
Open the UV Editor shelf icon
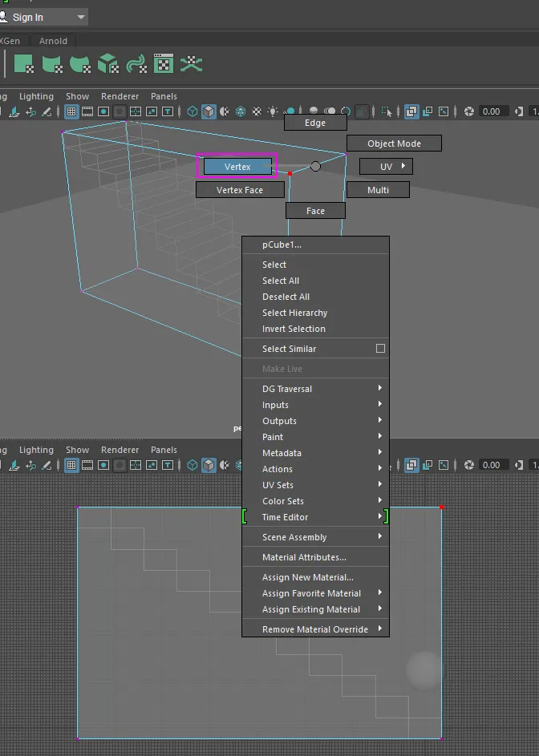coord(164,63)
